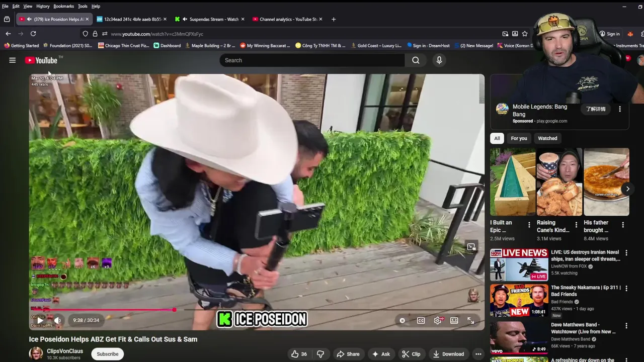This screenshot has height=362, width=644.
Task: Click the red progress scrubber handle
Action: 174,310
